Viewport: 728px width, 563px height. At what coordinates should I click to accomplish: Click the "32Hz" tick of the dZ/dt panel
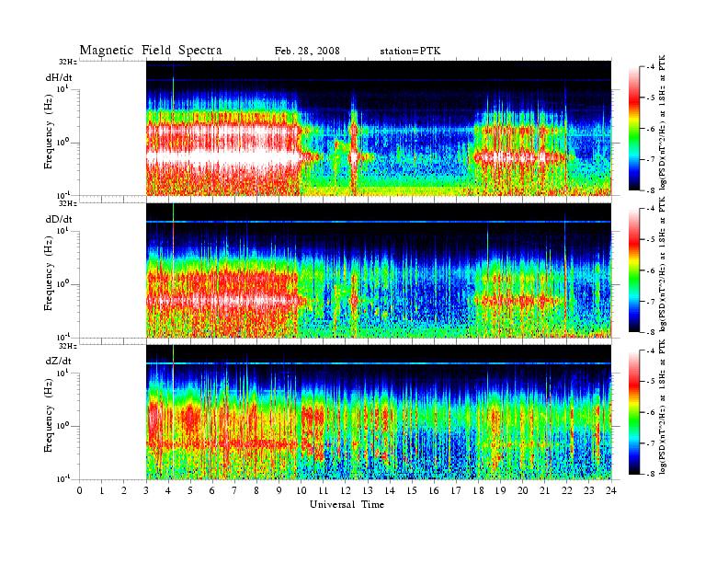click(68, 346)
